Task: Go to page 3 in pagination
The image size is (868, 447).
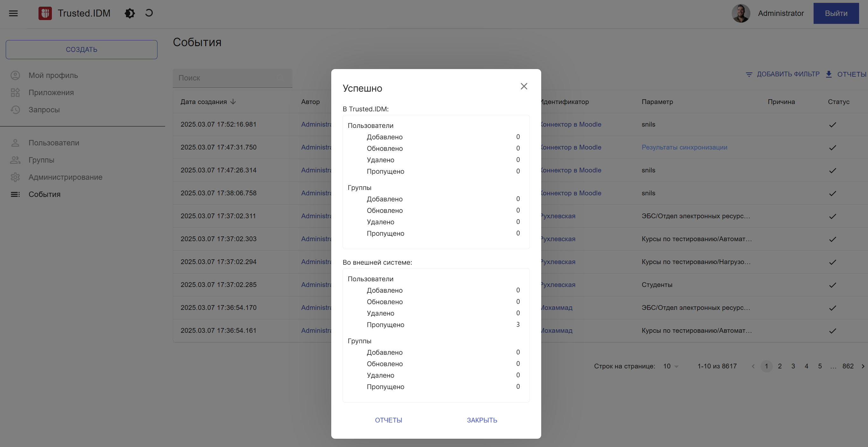Action: click(793, 366)
